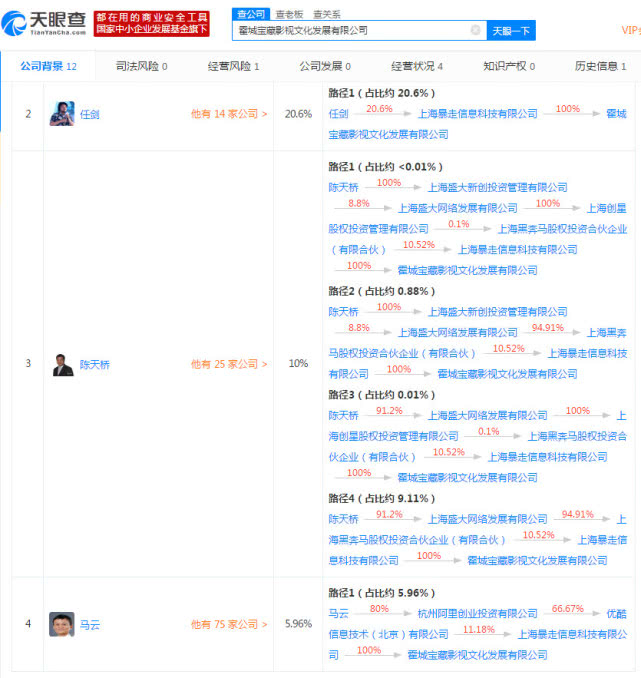Expand 他有 75 家公司 for 马云
This screenshot has width=641, height=678.
coord(229,624)
